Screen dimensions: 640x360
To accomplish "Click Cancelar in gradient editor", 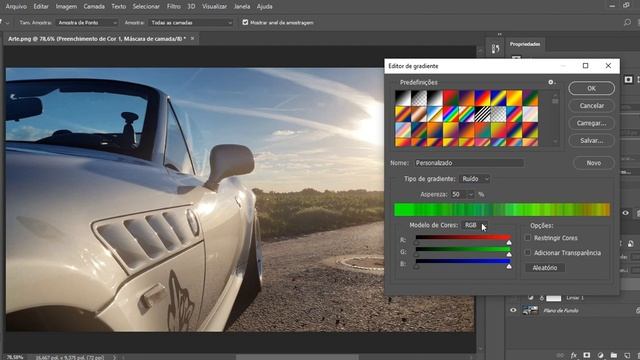I will click(x=591, y=106).
